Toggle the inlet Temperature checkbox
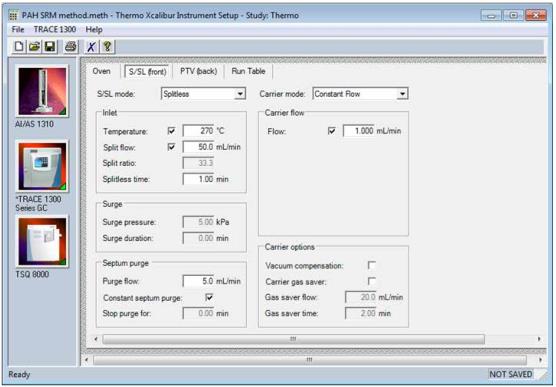The width and height of the screenshot is (556, 387). click(171, 131)
